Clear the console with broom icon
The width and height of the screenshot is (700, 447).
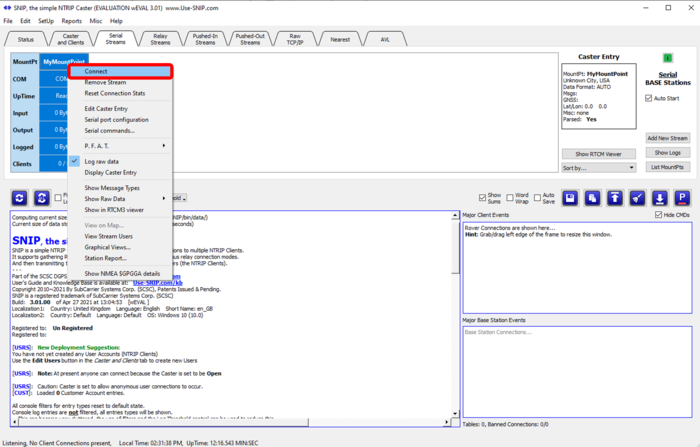coord(638,198)
